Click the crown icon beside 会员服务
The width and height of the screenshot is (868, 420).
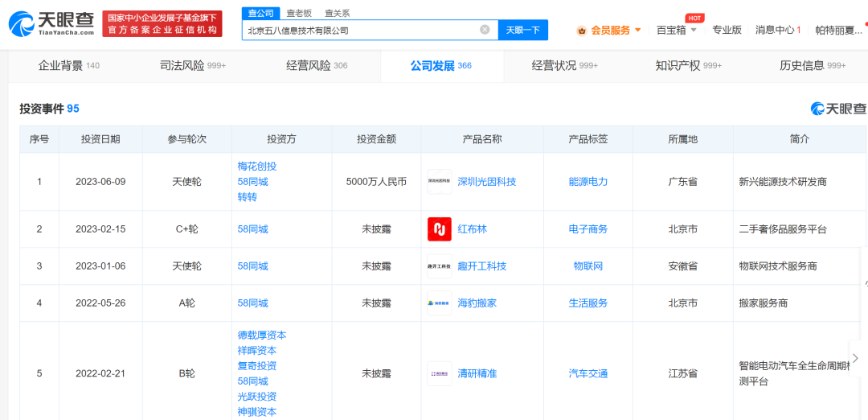581,31
